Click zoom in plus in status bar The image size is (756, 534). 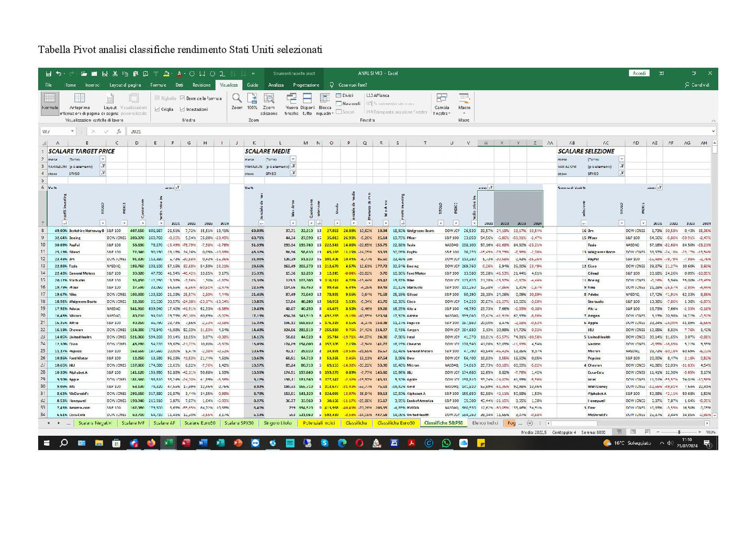point(699,432)
